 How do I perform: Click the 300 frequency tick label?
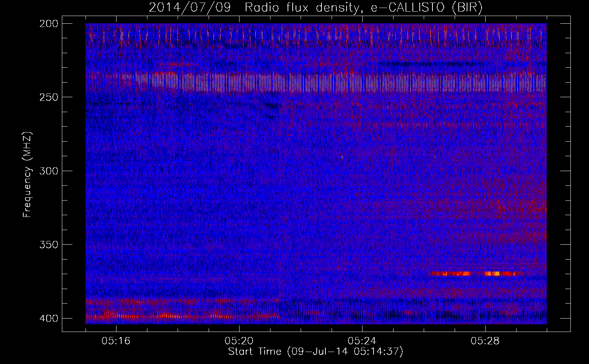point(49,171)
